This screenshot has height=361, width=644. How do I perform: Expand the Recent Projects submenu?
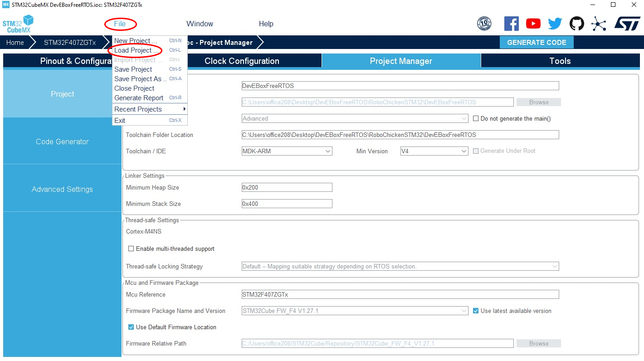[150, 109]
